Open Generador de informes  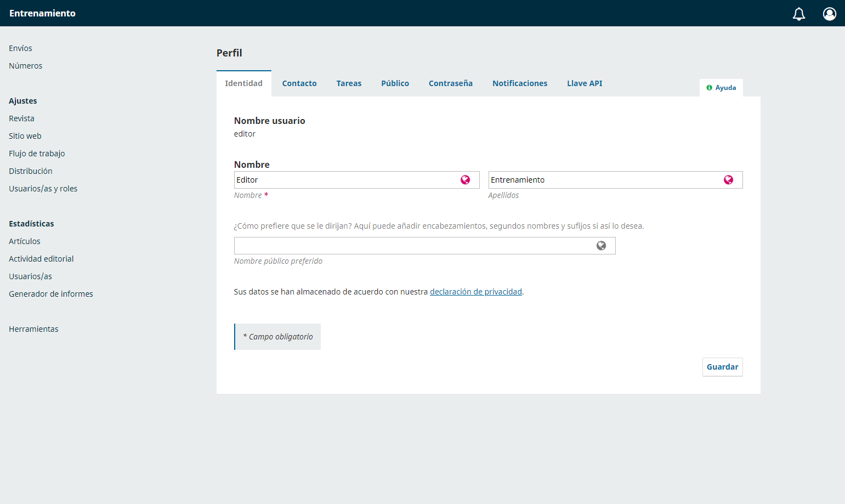click(51, 294)
